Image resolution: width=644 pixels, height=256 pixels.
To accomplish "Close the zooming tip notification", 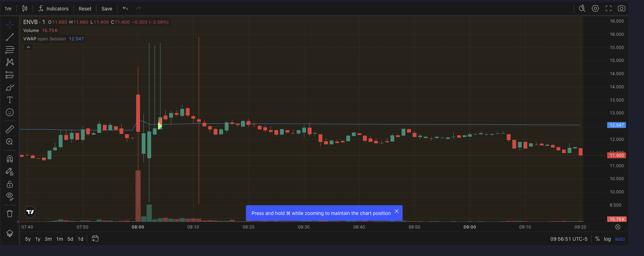I will point(397,211).
